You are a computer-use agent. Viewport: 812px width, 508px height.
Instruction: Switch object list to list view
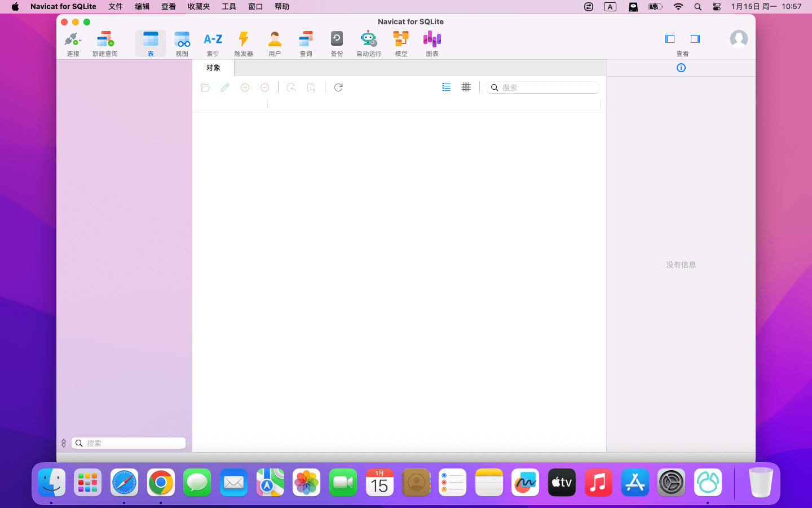[446, 87]
